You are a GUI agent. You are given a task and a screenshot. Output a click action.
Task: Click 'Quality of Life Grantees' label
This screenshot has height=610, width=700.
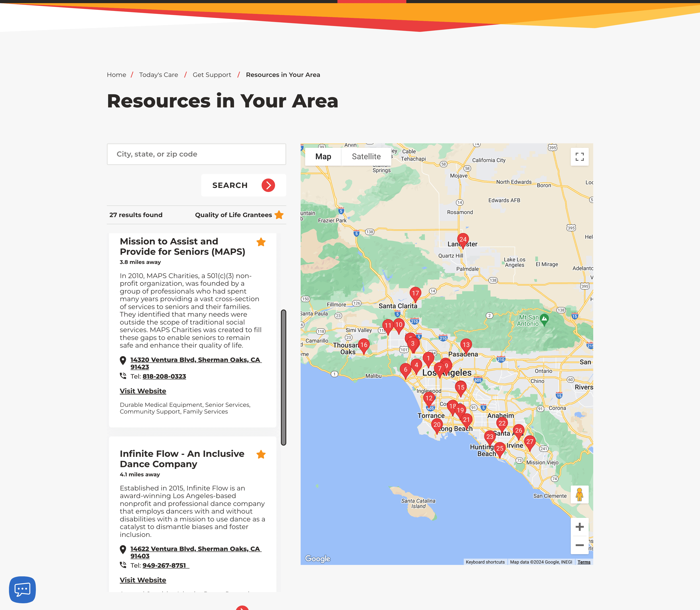[x=233, y=215]
